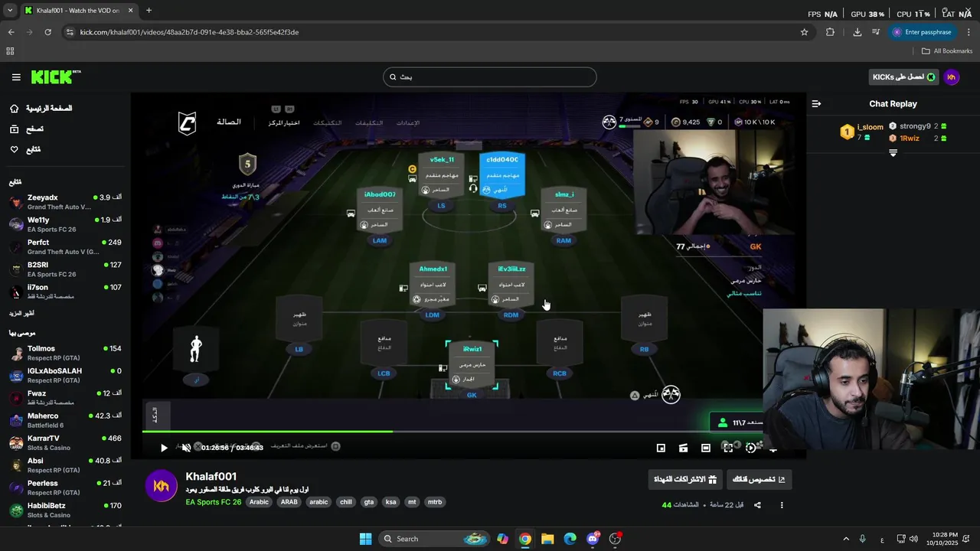This screenshot has height=551, width=980.
Task: Open the Browse sidebar item
Action: coord(27,129)
